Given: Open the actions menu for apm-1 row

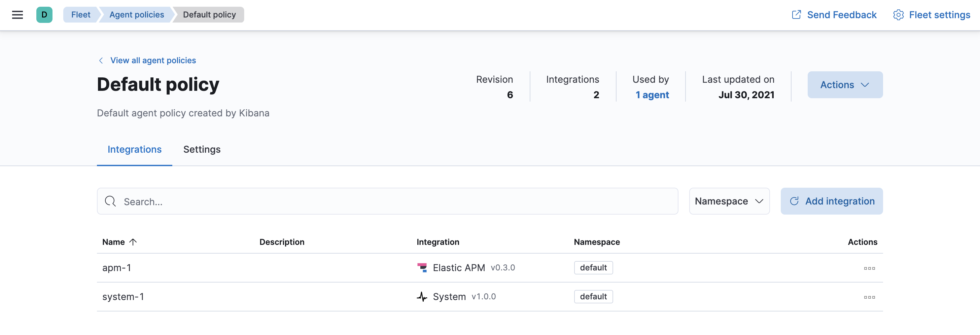Looking at the screenshot, I should point(870,268).
